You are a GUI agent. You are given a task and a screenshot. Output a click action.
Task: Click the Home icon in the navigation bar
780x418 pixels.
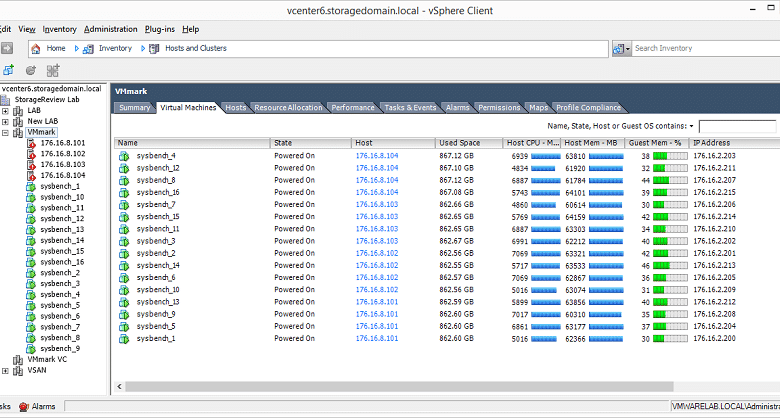pos(36,49)
